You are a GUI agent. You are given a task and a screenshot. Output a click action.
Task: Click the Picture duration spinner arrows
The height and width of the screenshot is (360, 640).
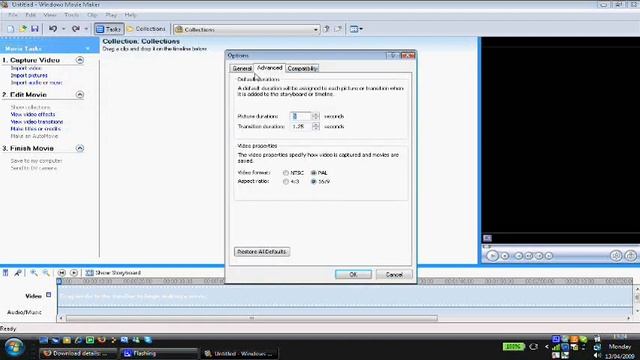tap(315, 116)
